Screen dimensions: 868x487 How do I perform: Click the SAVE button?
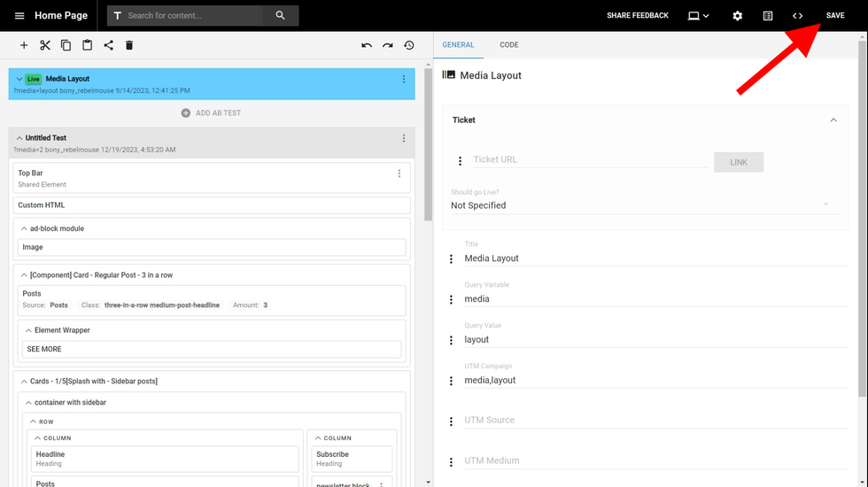pos(834,16)
